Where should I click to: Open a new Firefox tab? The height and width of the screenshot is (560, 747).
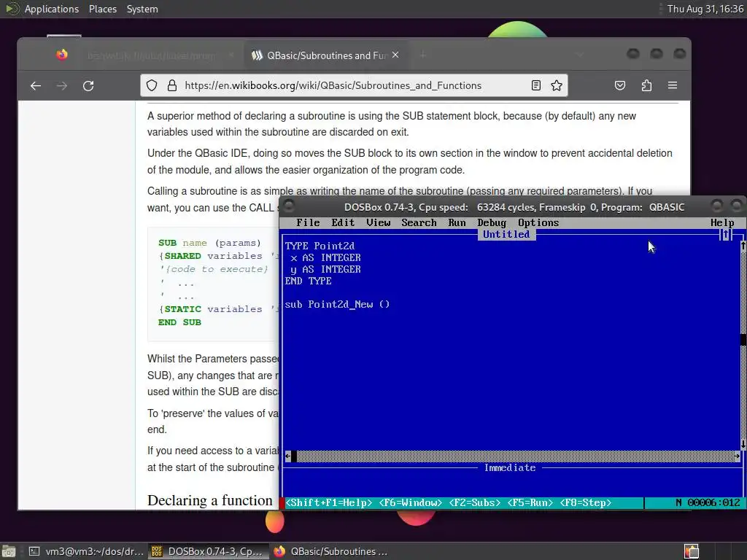click(x=422, y=55)
